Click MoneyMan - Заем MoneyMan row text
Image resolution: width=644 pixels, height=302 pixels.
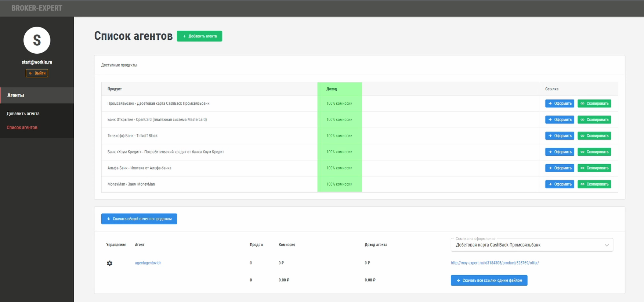131,184
